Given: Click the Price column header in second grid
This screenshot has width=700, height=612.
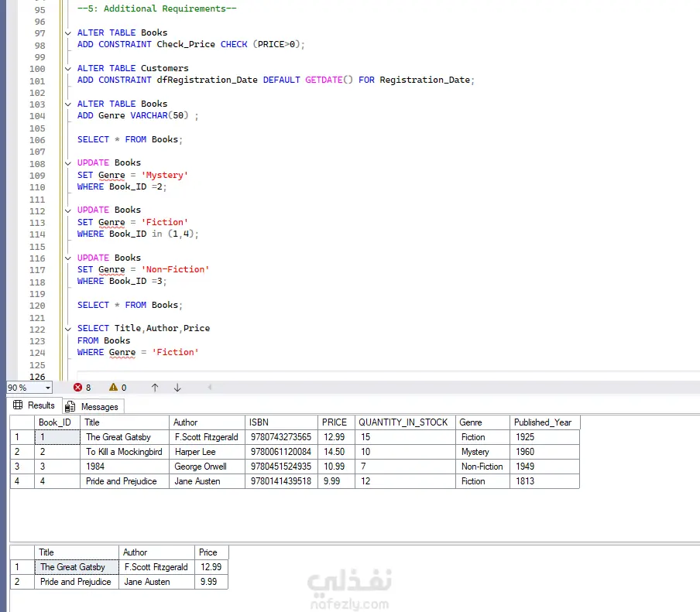Looking at the screenshot, I should [211, 552].
